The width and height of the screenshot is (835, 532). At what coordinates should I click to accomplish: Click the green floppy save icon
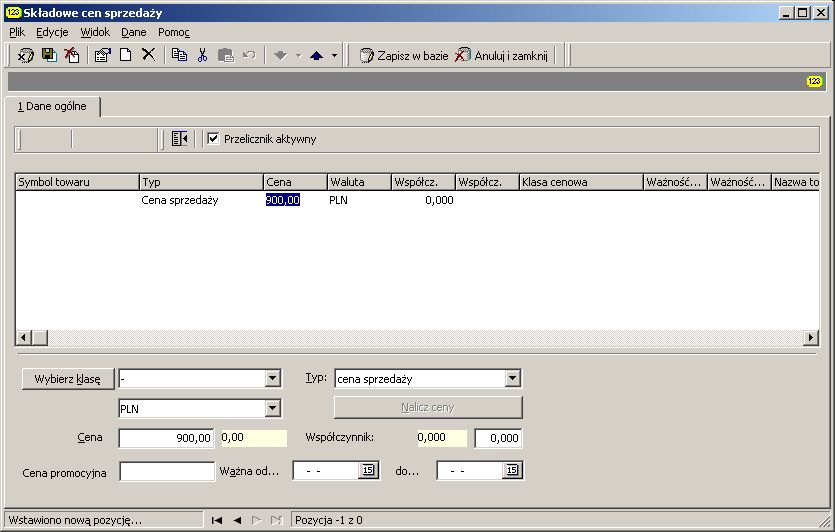point(49,55)
